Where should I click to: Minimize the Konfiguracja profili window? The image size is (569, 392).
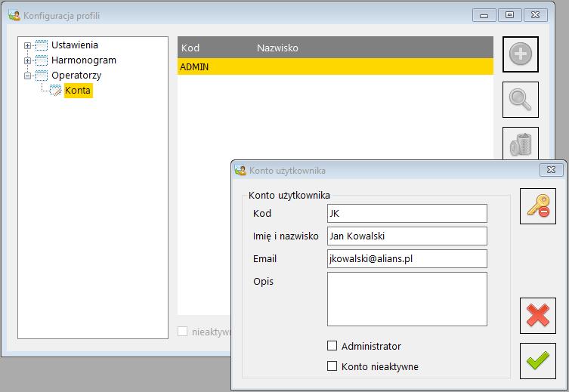click(x=484, y=16)
